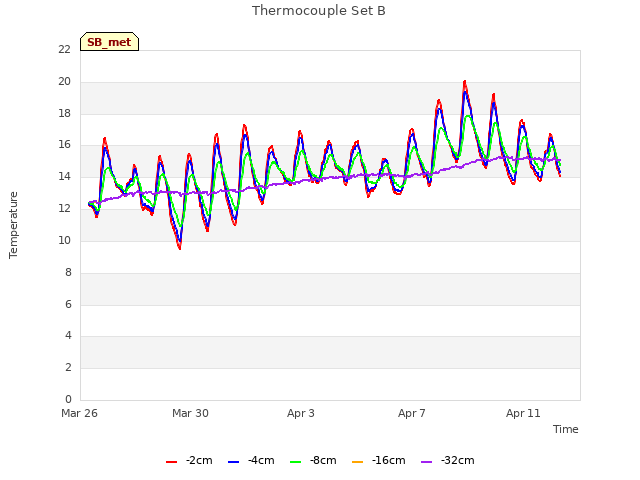Click the green -8cm legend color marker
640x480 pixels.
pyautogui.click(x=296, y=462)
